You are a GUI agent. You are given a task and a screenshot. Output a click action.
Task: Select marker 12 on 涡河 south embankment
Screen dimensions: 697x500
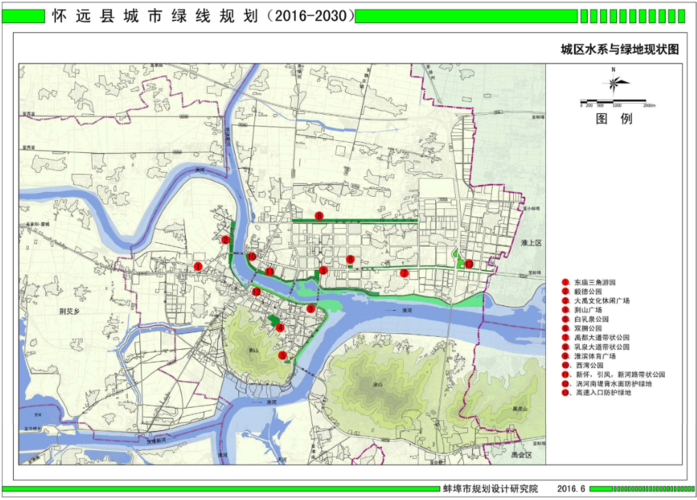(256, 292)
